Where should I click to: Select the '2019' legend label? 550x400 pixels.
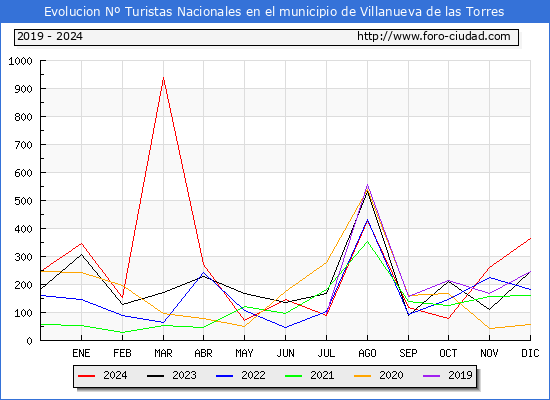pos(460,375)
